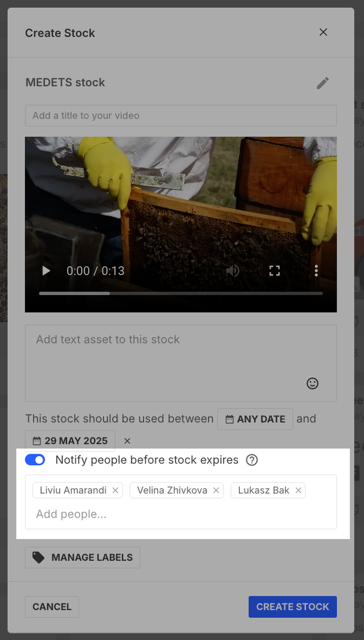Edit stock name with pencil icon
The height and width of the screenshot is (640, 364).
coord(323,83)
